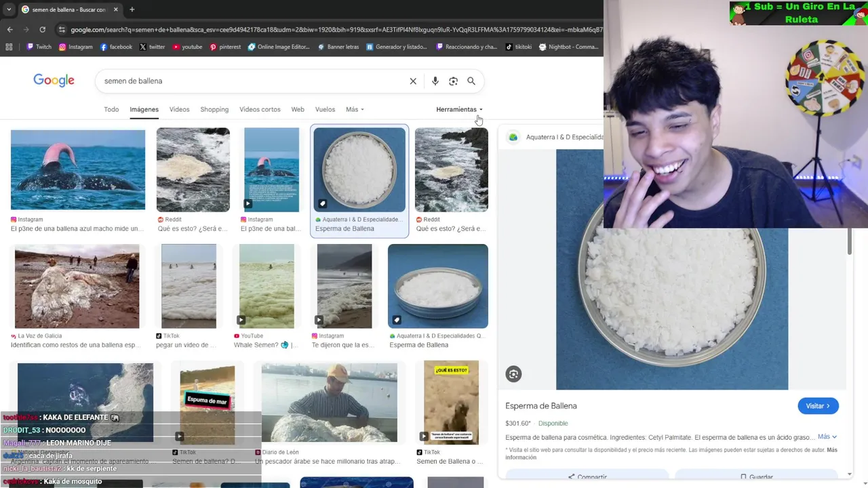The width and height of the screenshot is (868, 488).
Task: Open the tab search dropdown arrow
Action: pos(9,9)
